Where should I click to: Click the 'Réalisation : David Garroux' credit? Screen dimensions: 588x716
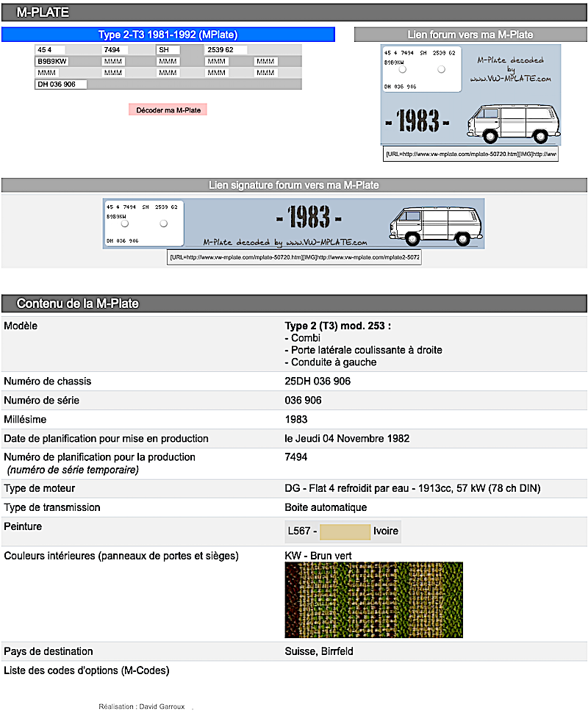pos(142,706)
